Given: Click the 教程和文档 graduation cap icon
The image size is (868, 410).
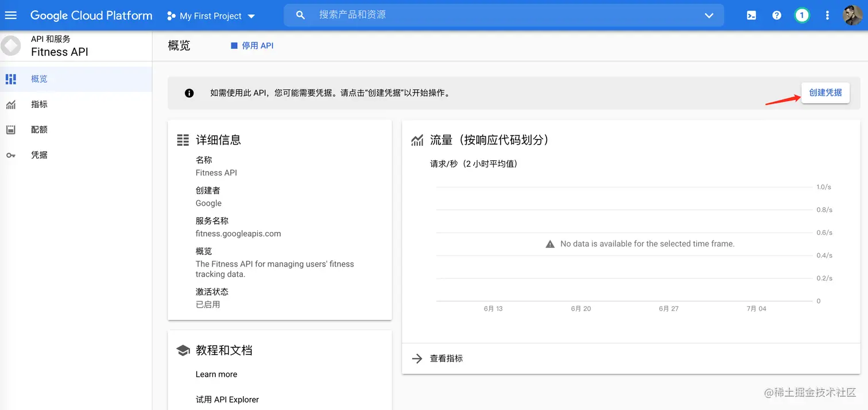Looking at the screenshot, I should pyautogui.click(x=183, y=350).
